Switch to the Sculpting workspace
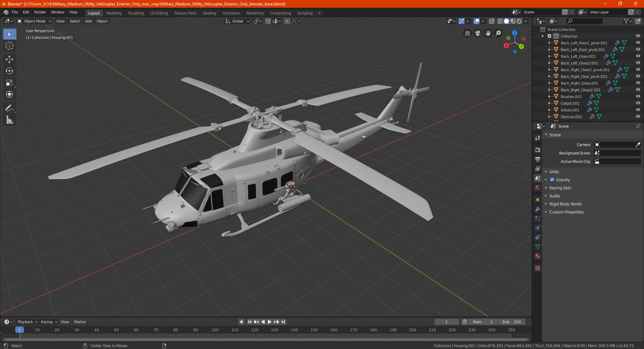 pos(136,13)
